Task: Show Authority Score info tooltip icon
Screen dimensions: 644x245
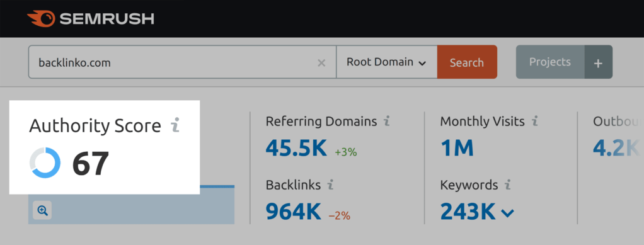Action: coord(175,125)
